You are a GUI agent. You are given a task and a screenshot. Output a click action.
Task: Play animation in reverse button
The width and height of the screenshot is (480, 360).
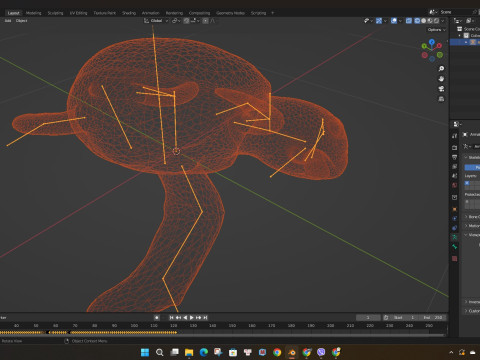tap(185, 318)
